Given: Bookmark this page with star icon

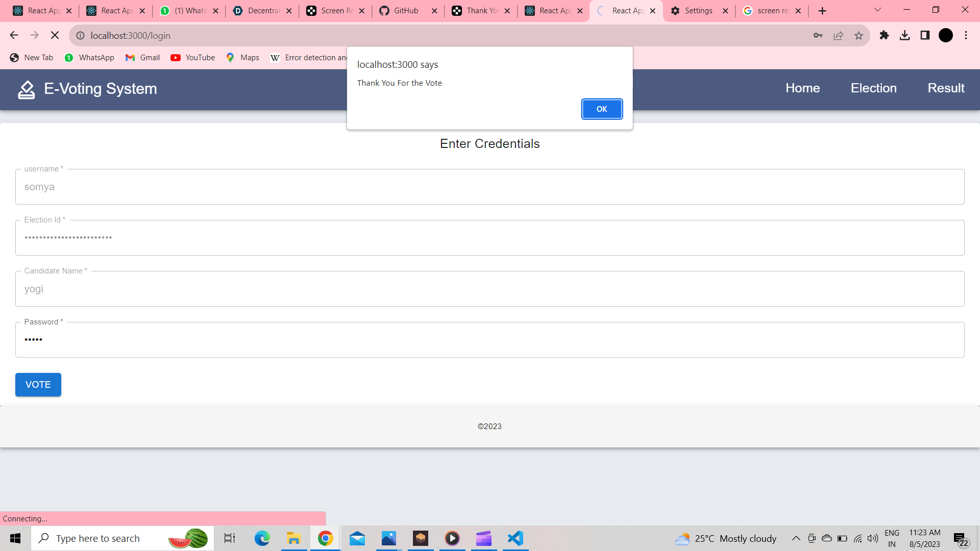Looking at the screenshot, I should coord(859,35).
